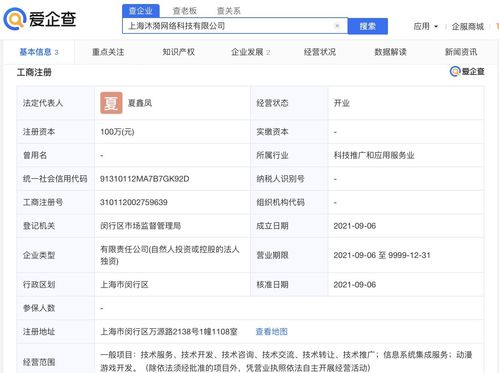499x373 pixels.
Task: Clear the search field with the x icon
Action: coord(337,26)
